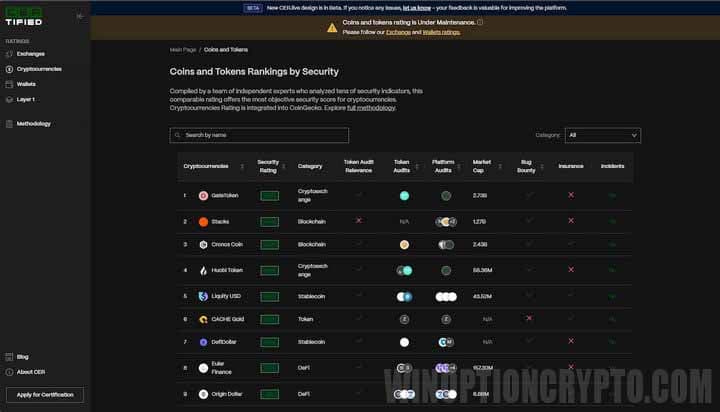Click the CACHE Gold coin logo
The width and height of the screenshot is (720, 412).
coord(203,320)
